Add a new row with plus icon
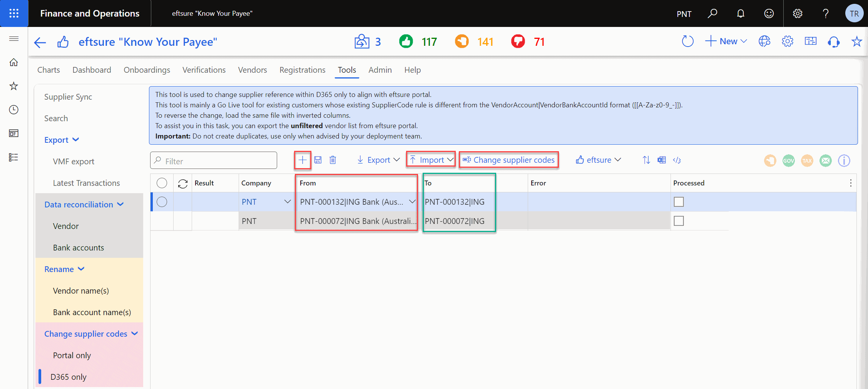The height and width of the screenshot is (389, 868). point(303,160)
